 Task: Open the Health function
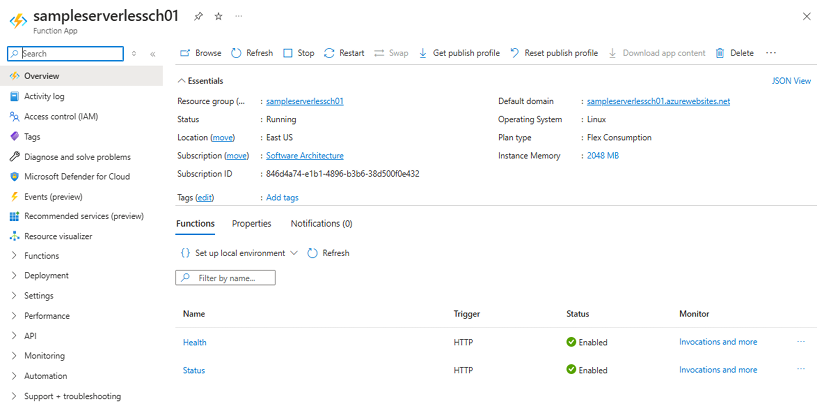[x=194, y=342]
